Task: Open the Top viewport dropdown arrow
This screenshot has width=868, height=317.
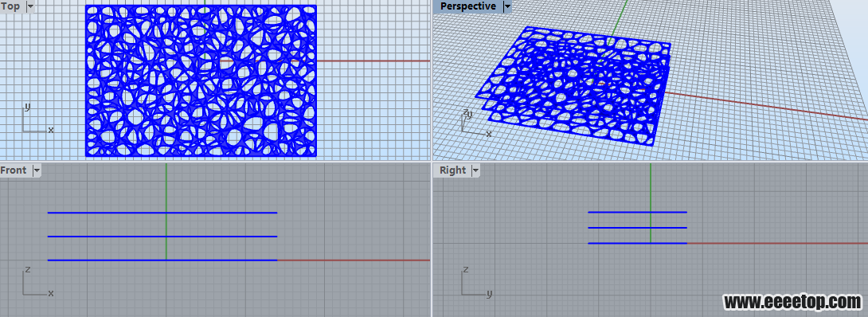Action: (30, 6)
